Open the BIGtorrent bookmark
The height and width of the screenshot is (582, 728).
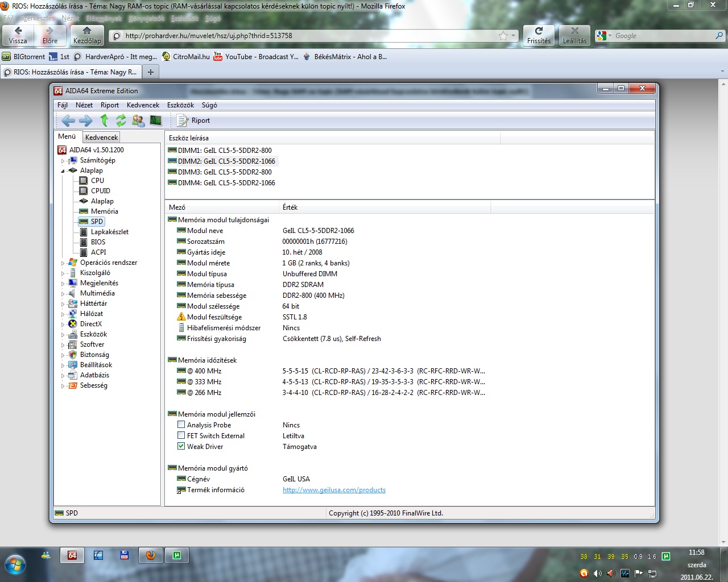pos(23,57)
